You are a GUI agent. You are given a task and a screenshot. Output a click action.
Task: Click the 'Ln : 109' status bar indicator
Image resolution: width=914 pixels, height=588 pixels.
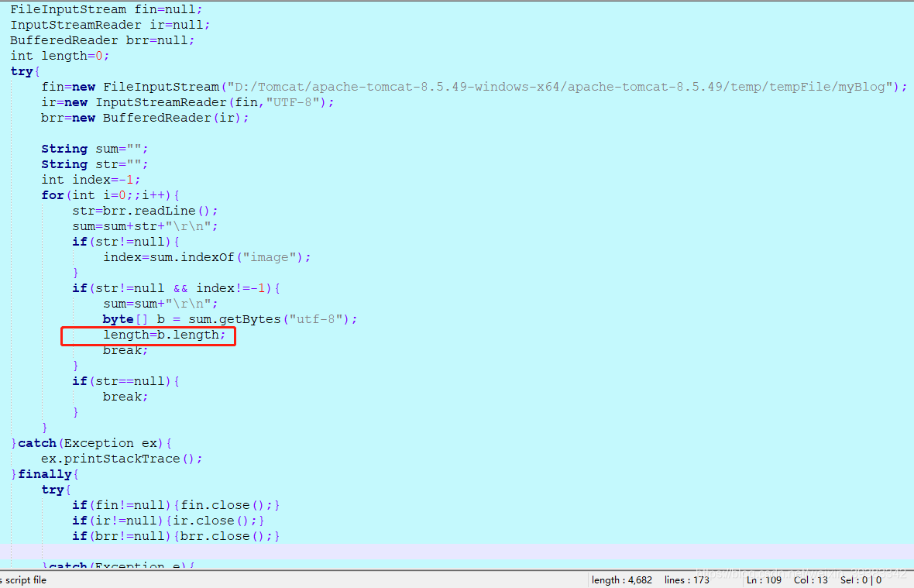765,579
